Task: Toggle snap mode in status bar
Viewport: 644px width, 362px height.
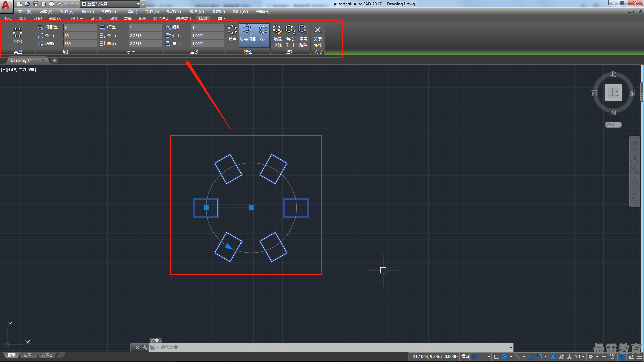Action: click(482, 357)
